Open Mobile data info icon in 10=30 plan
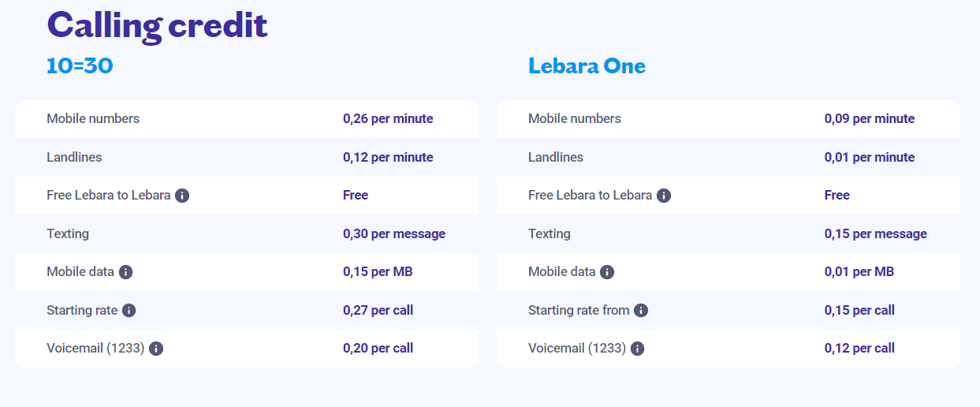This screenshot has height=407, width=980. tap(125, 272)
